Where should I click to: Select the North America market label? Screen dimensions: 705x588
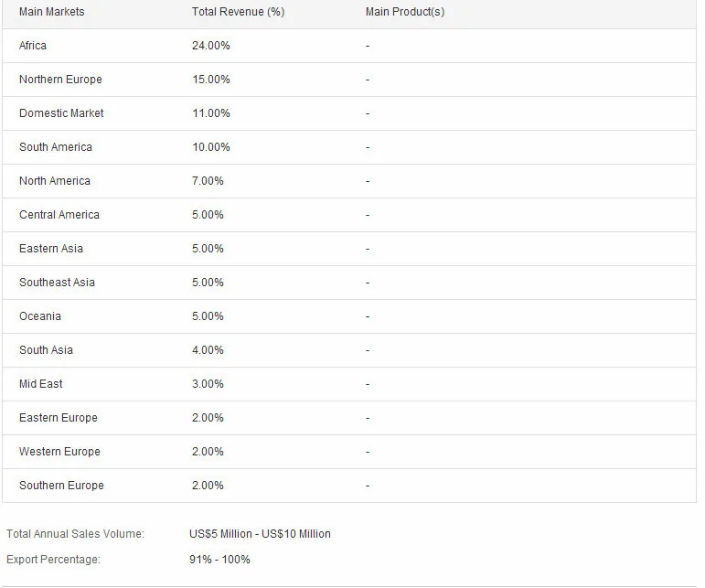pos(55,181)
